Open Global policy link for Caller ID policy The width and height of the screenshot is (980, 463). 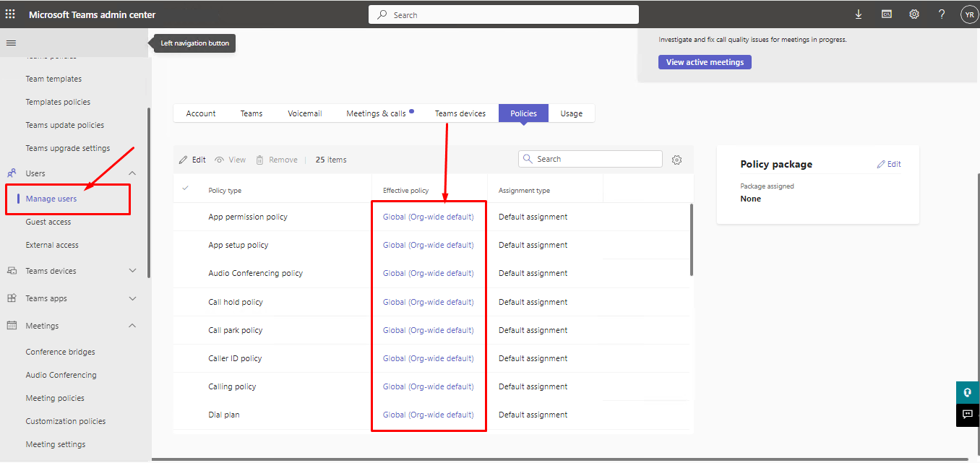tap(429, 358)
